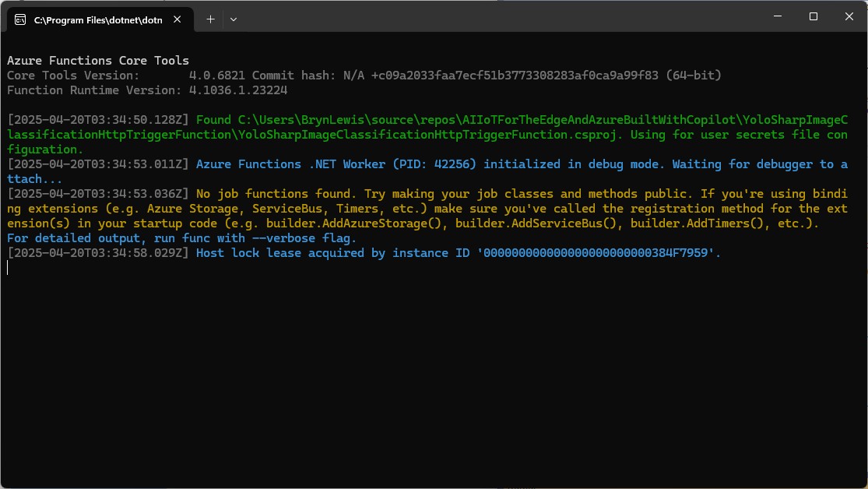Image resolution: width=868 pixels, height=489 pixels.
Task: Close the terminal window
Action: 849,16
